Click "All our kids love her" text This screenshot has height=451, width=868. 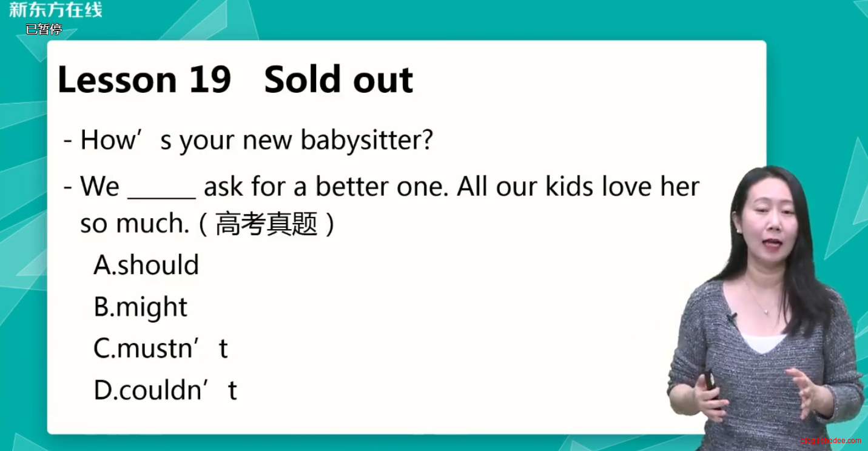point(578,187)
